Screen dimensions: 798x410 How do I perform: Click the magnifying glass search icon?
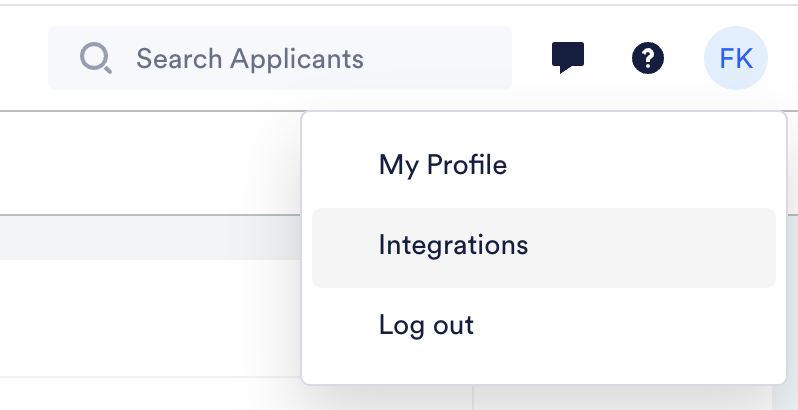click(x=96, y=58)
